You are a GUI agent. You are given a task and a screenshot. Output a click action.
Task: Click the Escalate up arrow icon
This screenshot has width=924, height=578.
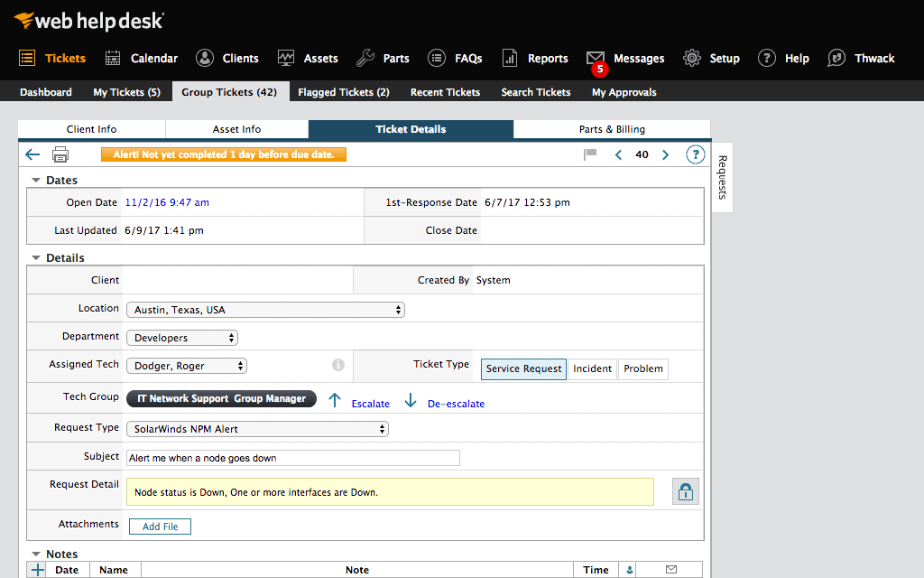click(x=335, y=400)
